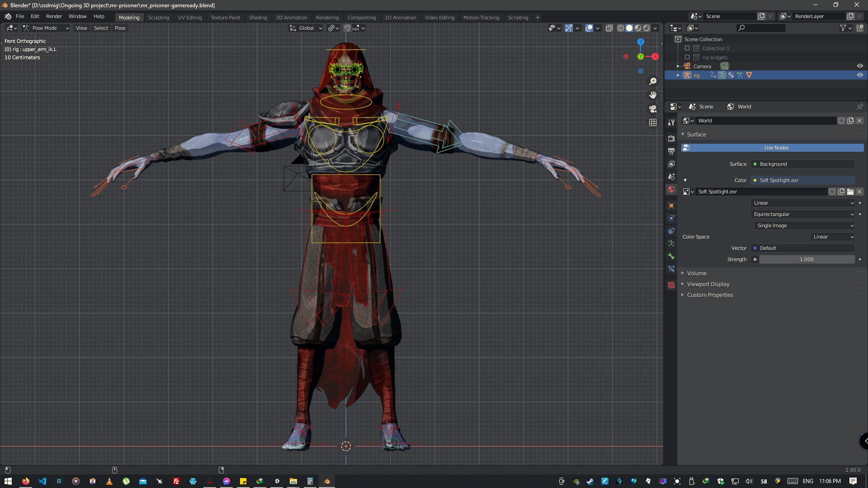Viewport: 868px width, 488px height.
Task: Open the Object properties tab
Action: pyautogui.click(x=671, y=206)
